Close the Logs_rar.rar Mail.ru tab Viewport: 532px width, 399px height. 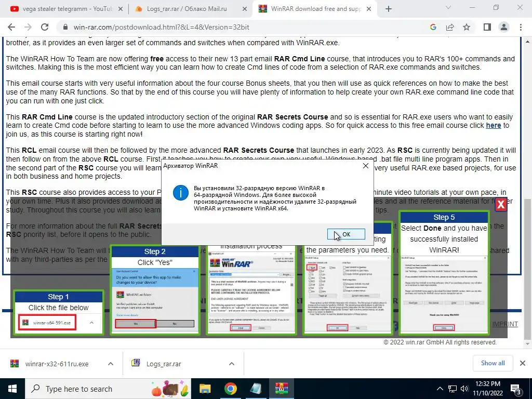coord(245,9)
